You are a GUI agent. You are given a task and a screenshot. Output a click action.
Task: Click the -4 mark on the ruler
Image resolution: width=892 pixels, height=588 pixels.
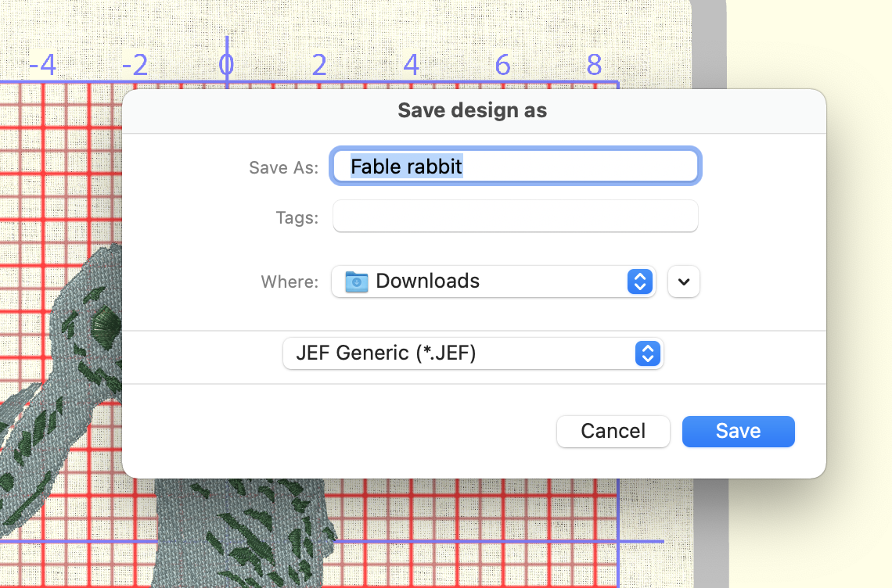42,66
